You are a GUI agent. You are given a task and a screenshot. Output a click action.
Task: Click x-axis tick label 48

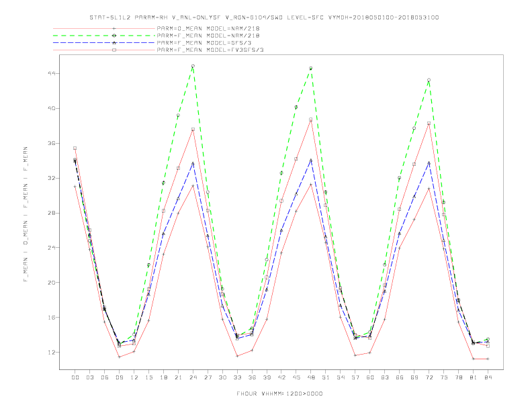click(x=311, y=377)
